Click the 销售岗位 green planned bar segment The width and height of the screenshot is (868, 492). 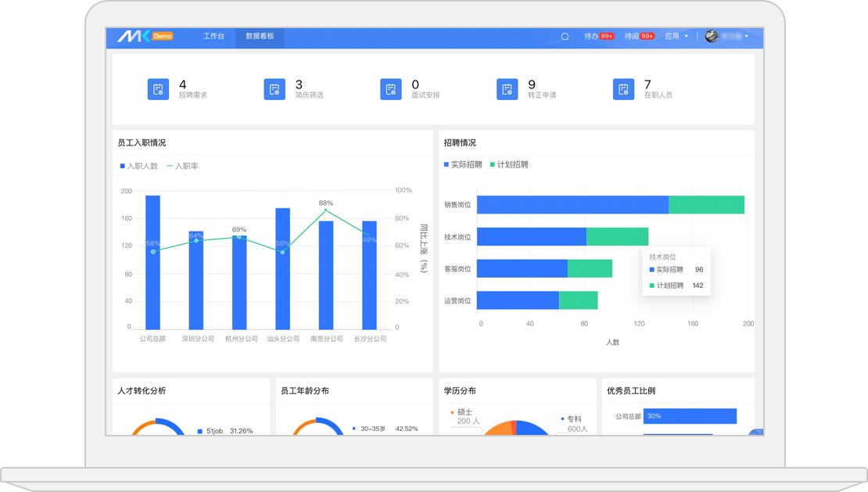(706, 205)
